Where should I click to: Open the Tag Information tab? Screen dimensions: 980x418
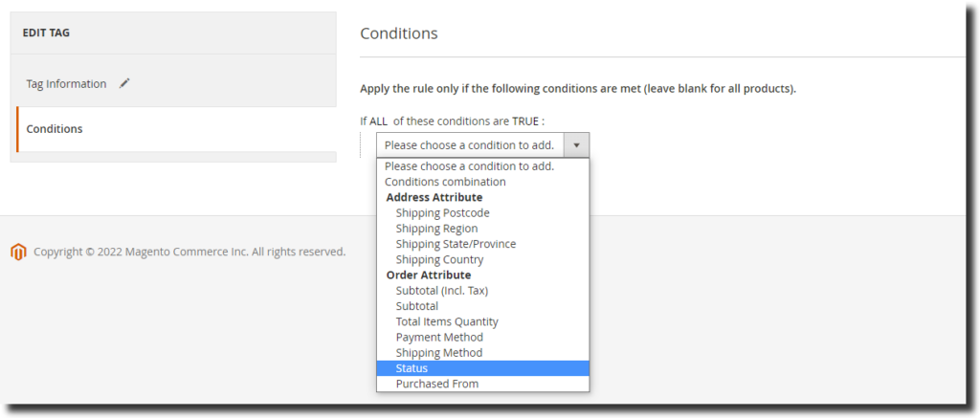pyautogui.click(x=66, y=84)
